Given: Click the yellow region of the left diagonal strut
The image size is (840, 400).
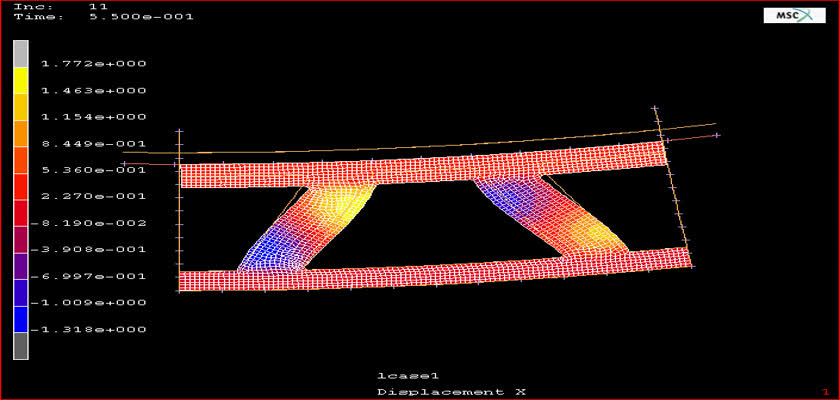Looking at the screenshot, I should (x=348, y=201).
